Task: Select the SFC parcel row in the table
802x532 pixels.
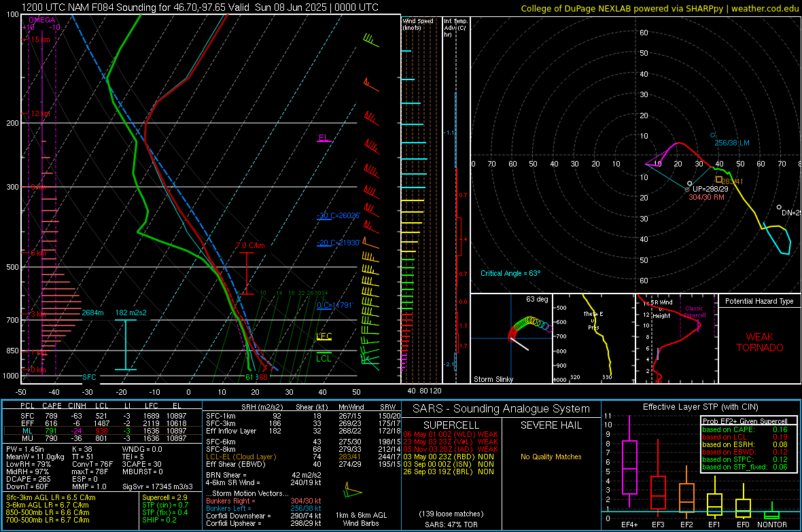Action: tap(102, 416)
